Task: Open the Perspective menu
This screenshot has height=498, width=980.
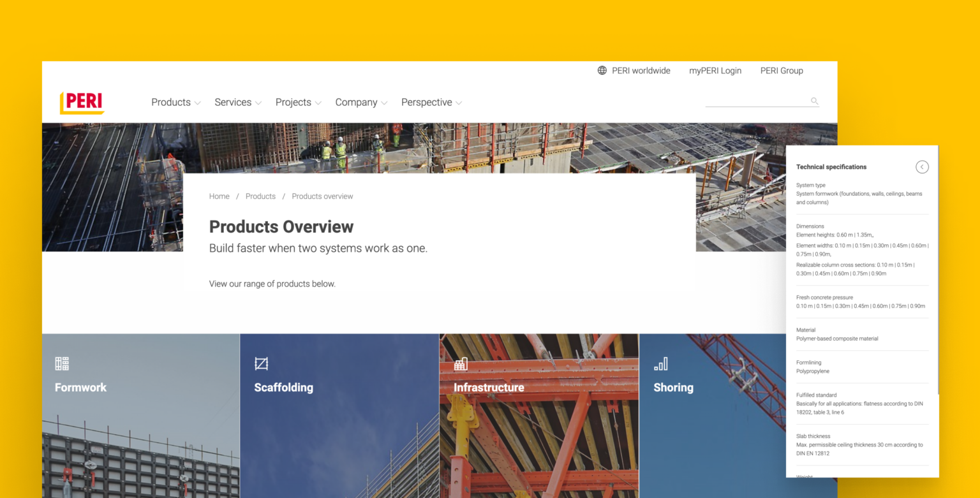Action: point(426,102)
